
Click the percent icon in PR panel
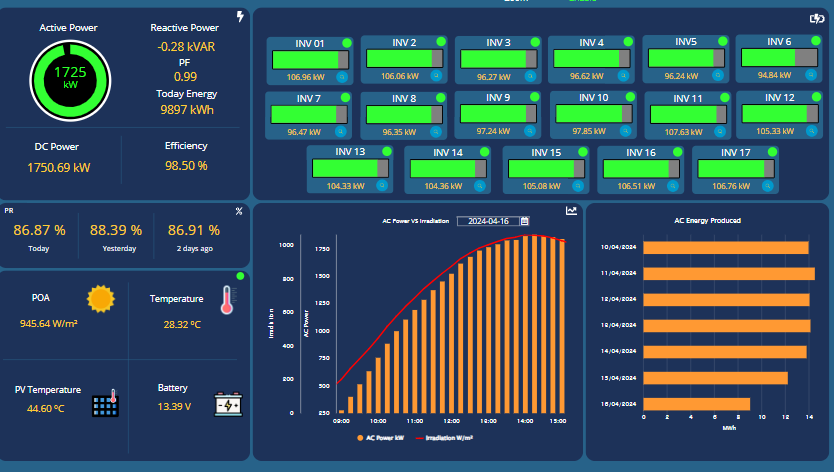[x=239, y=211]
